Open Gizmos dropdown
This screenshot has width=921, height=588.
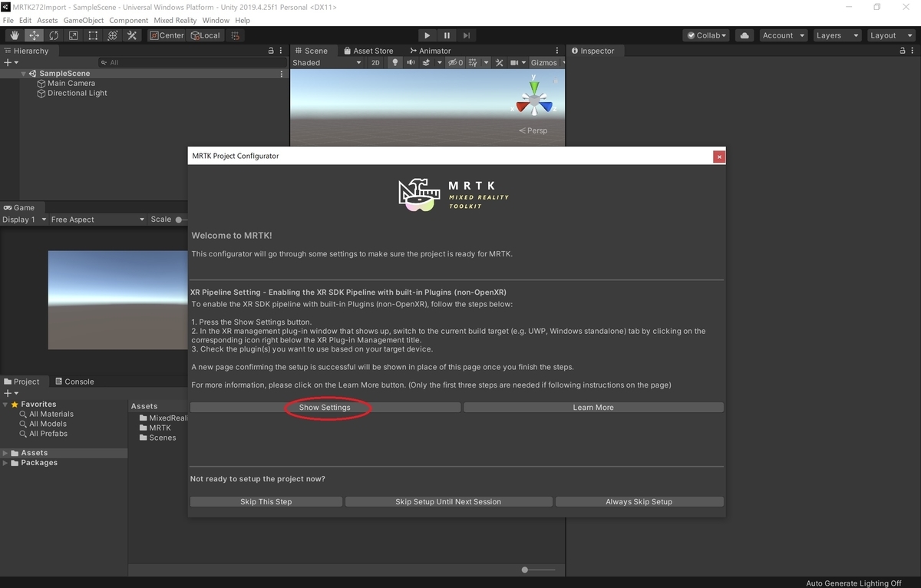coord(548,63)
